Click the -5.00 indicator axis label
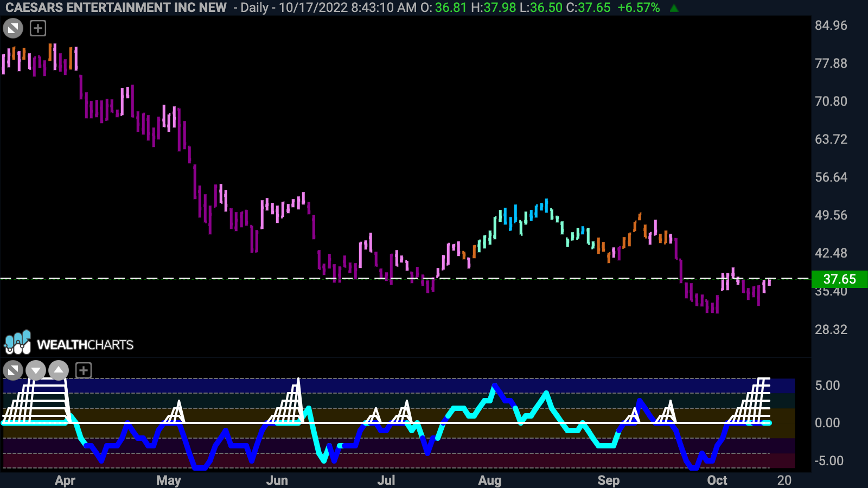 [829, 461]
